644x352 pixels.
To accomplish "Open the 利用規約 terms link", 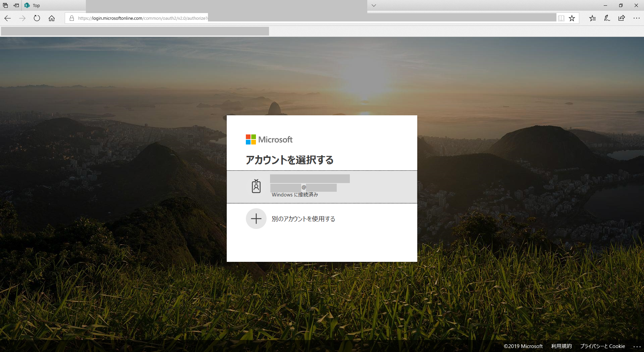I will [561, 346].
